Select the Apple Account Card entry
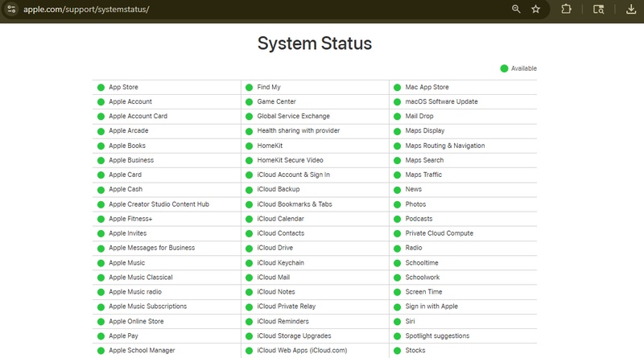 click(138, 116)
